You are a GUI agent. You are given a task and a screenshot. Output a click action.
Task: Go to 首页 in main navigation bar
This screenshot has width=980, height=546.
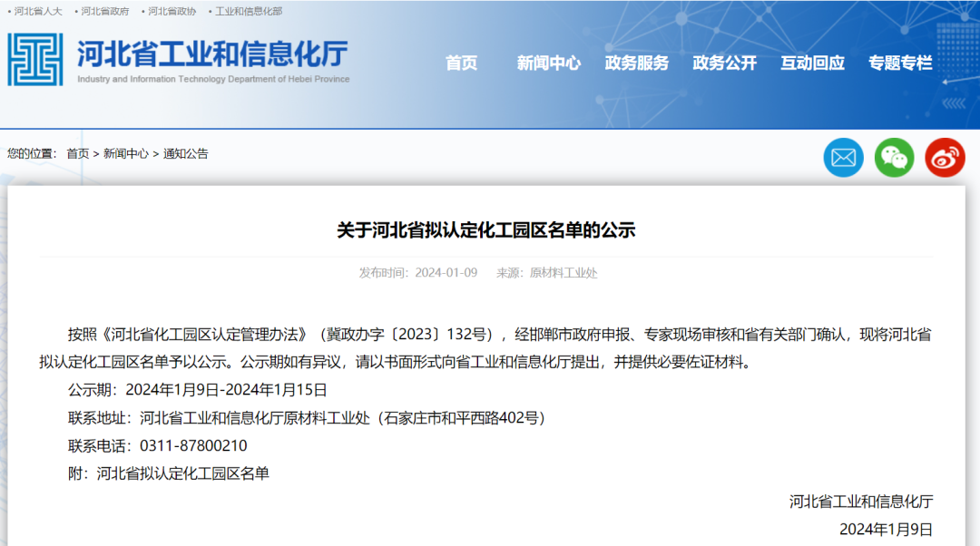461,63
